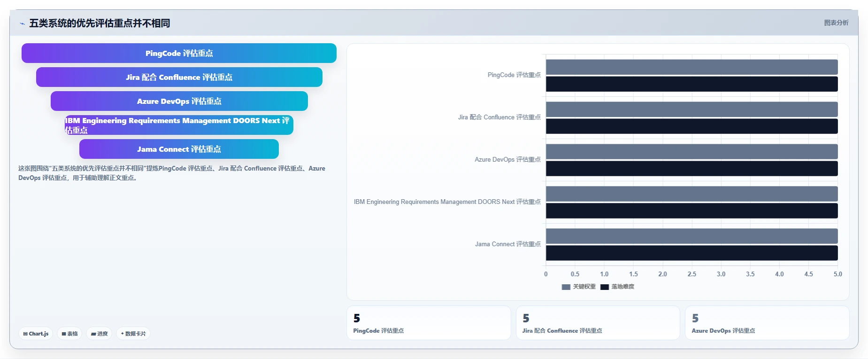Click the gray 关键权重 bar for IBM DOORS Next
868x359 pixels.
[691, 194]
